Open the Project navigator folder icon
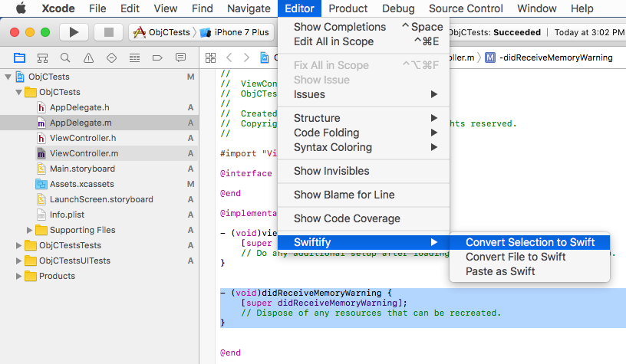The image size is (626, 364). pyautogui.click(x=19, y=58)
